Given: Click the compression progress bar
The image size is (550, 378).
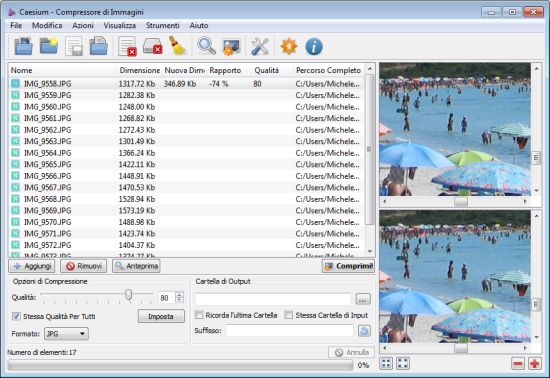Looking at the screenshot, I should pyautogui.click(x=180, y=365).
